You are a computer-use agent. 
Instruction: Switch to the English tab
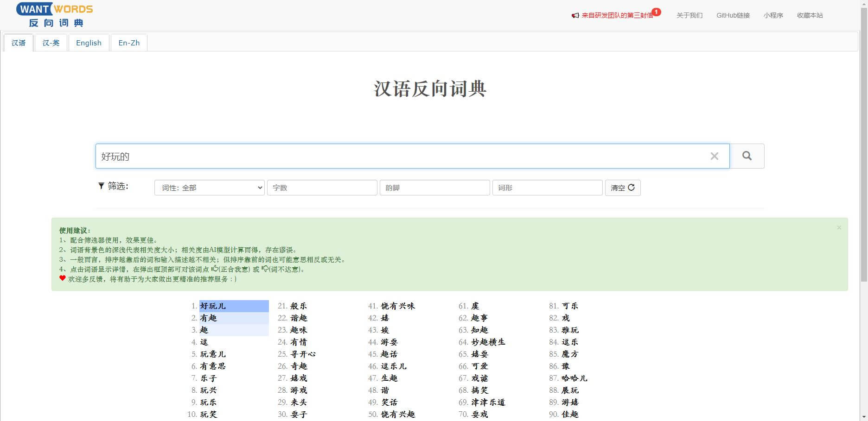pyautogui.click(x=89, y=43)
